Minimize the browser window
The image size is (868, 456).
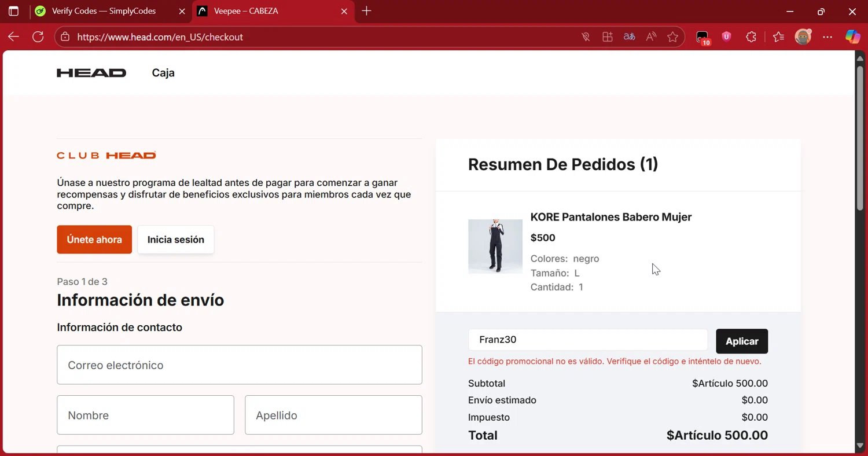790,11
